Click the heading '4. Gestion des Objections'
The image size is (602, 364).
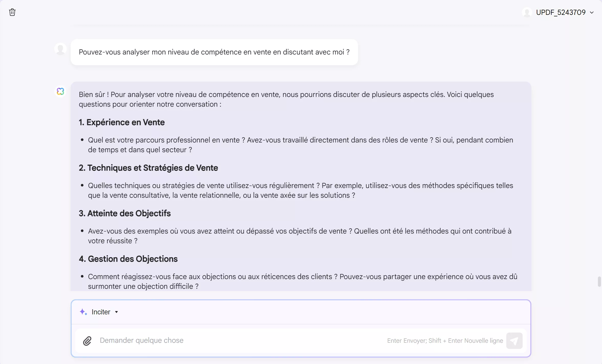(127, 259)
